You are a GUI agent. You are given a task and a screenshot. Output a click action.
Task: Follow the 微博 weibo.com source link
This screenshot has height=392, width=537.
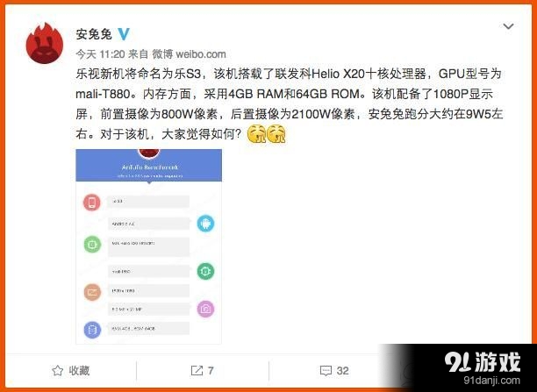(x=189, y=54)
